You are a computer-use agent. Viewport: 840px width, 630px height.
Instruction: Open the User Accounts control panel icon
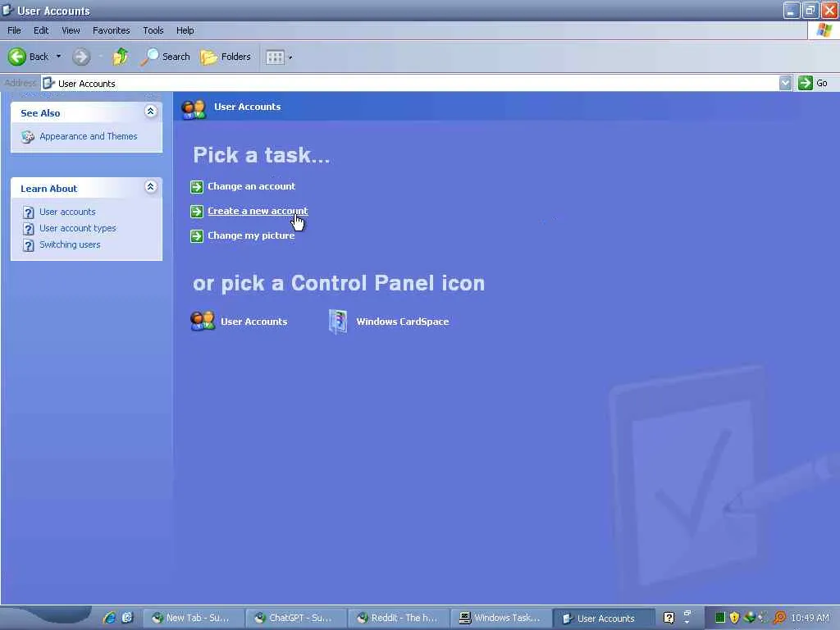click(x=203, y=321)
